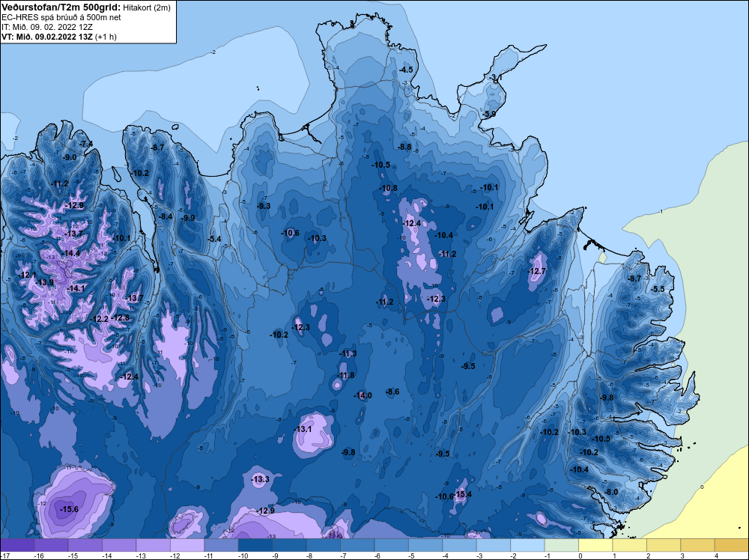Click the -9.0 temperature value
The image size is (749, 560).
click(x=70, y=157)
